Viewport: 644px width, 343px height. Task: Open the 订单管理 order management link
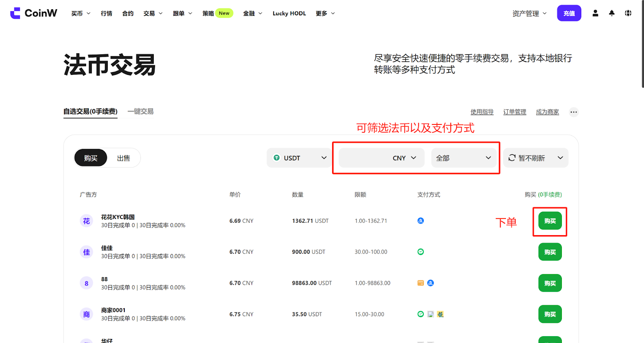[515, 112]
